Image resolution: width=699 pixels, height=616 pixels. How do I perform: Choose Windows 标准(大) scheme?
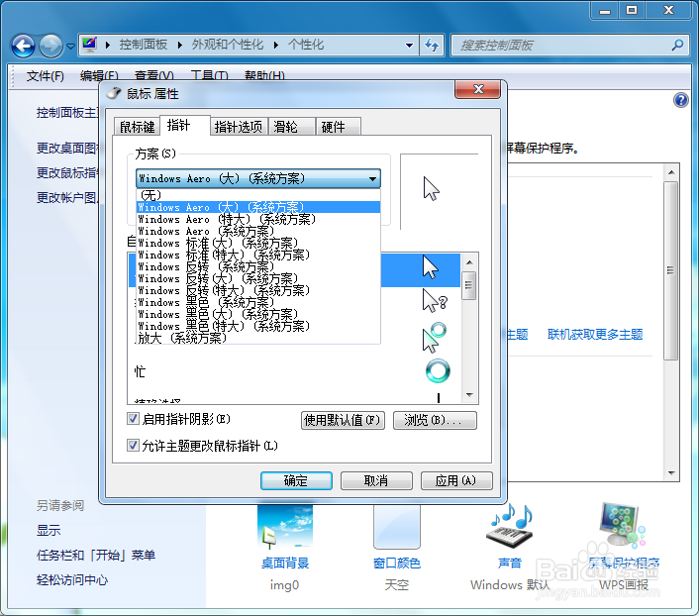(258, 243)
